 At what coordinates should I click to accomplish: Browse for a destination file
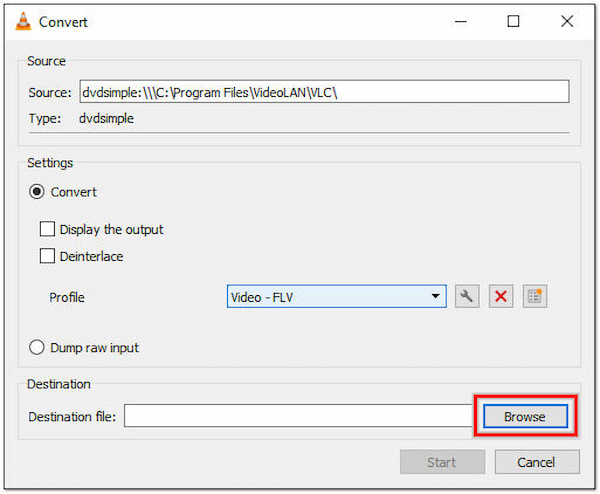pyautogui.click(x=525, y=416)
